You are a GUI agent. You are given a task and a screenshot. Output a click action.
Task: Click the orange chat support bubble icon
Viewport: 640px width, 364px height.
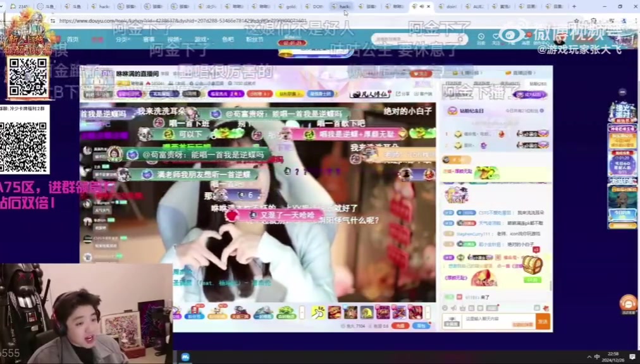pyautogui.click(x=629, y=304)
